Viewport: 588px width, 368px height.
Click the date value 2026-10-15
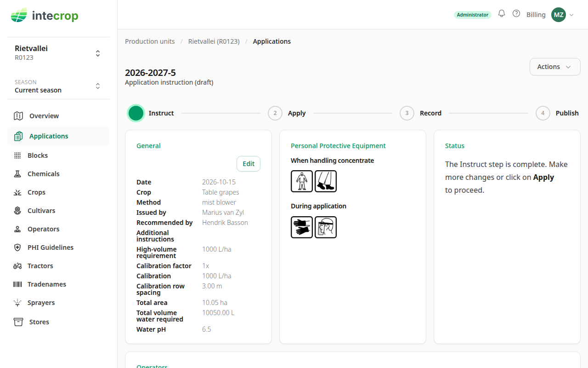tap(219, 182)
